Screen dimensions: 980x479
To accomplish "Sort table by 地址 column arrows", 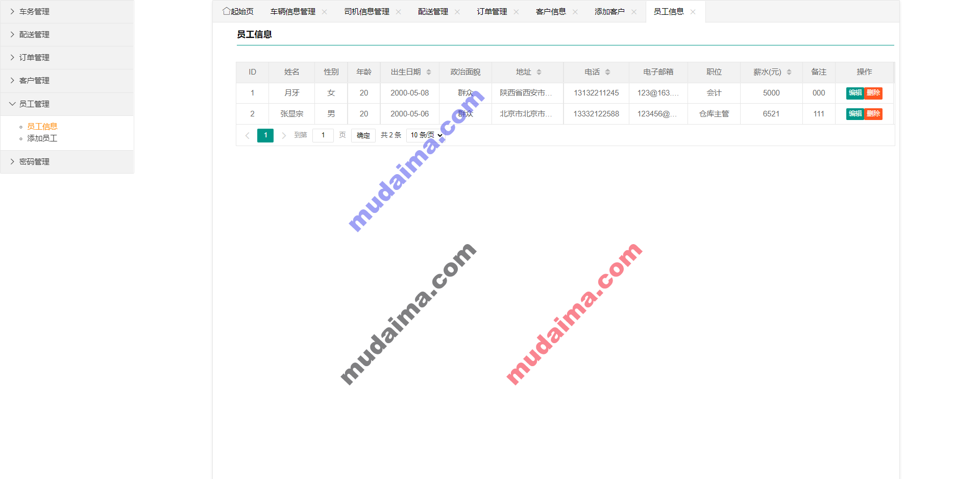I will coord(539,72).
